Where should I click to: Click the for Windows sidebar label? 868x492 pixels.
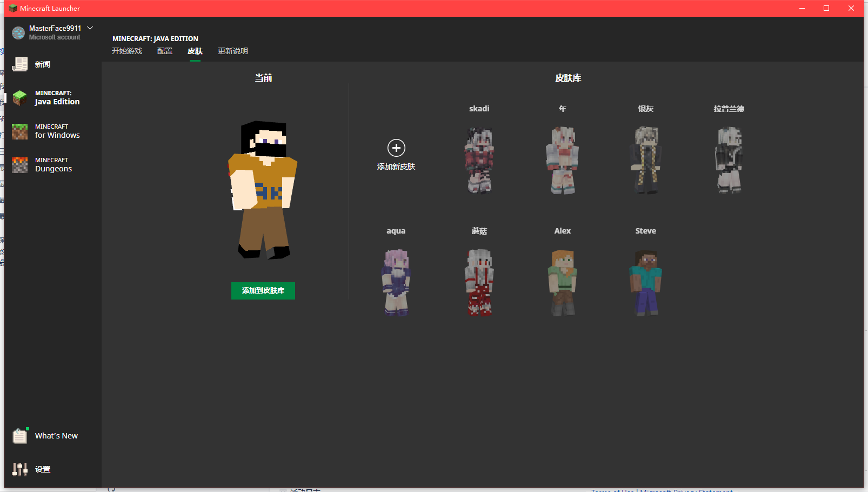point(57,135)
